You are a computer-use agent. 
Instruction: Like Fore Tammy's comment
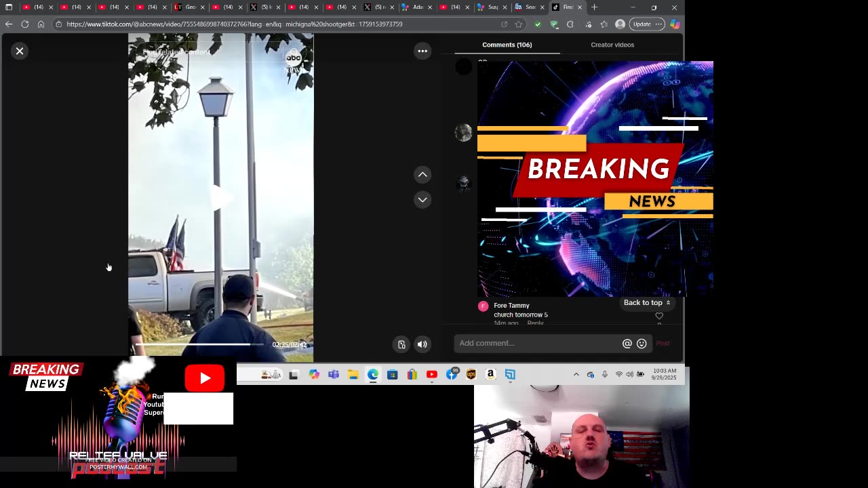click(659, 316)
